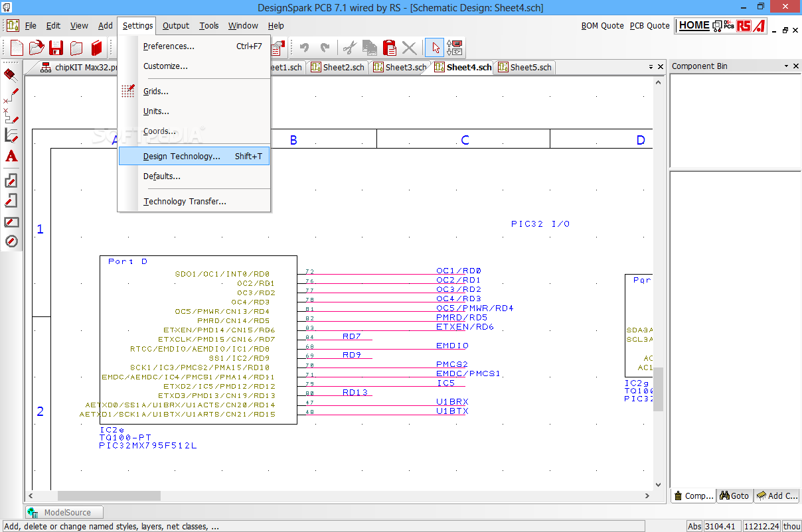Switch to chipKIT Max32 project tab
Screen dimensions: 802x532
pyautogui.click(x=78, y=67)
